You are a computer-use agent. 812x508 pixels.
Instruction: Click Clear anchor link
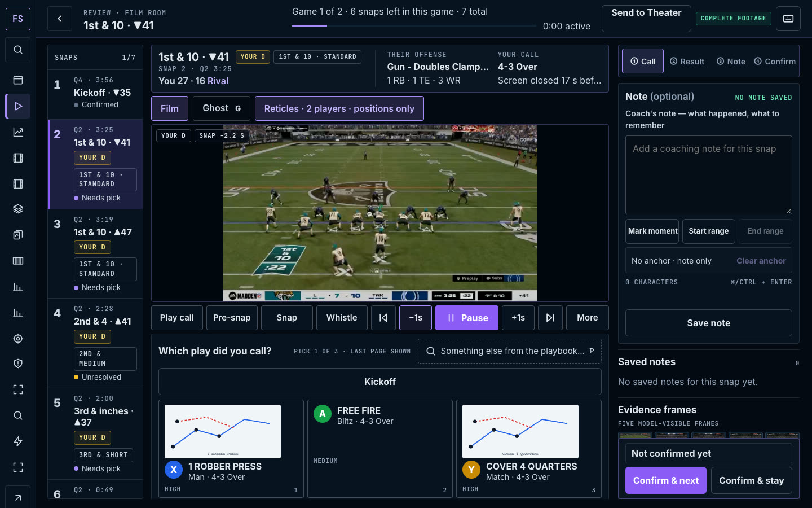tap(761, 261)
